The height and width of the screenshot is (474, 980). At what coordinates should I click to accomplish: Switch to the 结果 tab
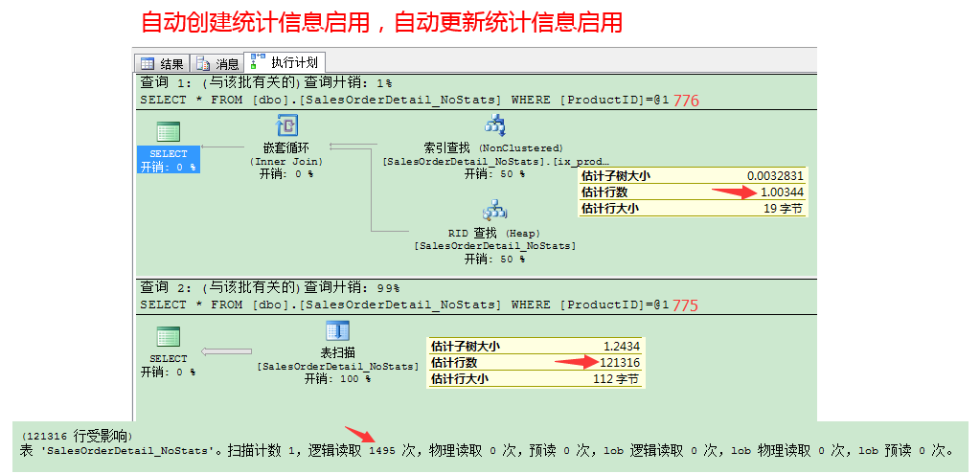click(161, 64)
